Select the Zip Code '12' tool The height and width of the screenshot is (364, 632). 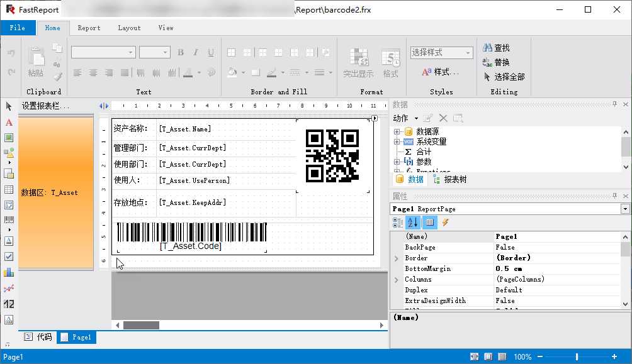[8, 304]
